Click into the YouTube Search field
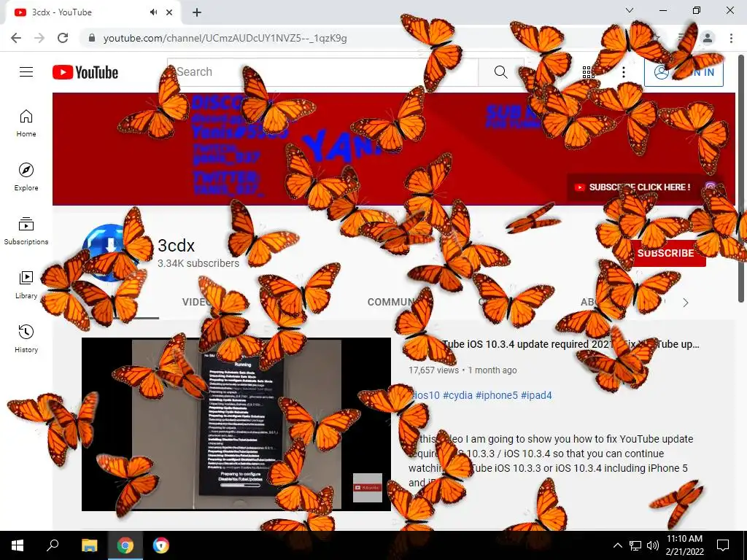Screen dimensions: 747x560 322,72
